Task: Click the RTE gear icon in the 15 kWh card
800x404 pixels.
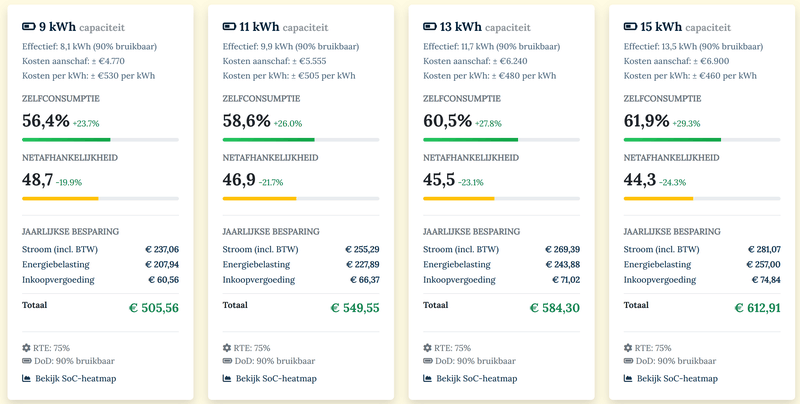Action: (629, 348)
